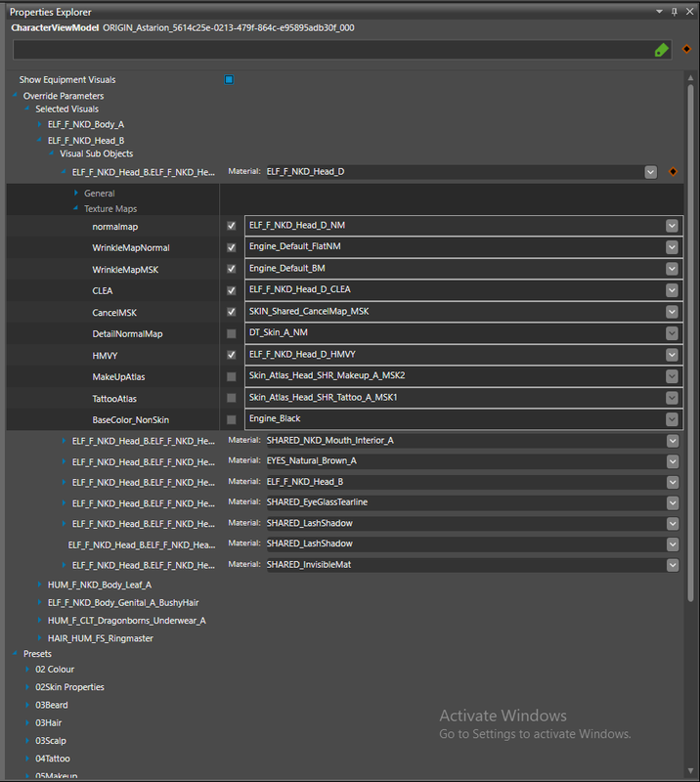This screenshot has width=700, height=782.
Task: Enable the BaseColor_NonSkin checkbox
Action: [x=232, y=419]
